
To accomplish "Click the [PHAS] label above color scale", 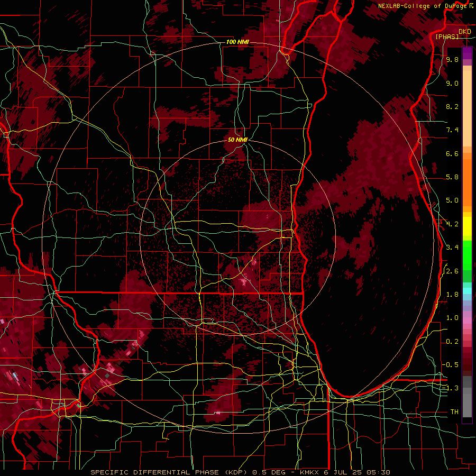I will [447, 36].
